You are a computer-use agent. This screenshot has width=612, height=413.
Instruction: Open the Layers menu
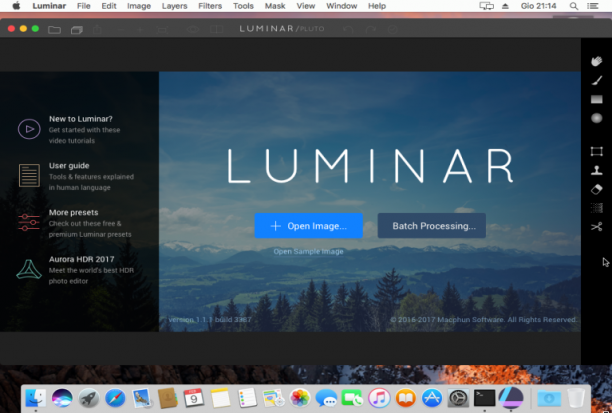pyautogui.click(x=174, y=6)
